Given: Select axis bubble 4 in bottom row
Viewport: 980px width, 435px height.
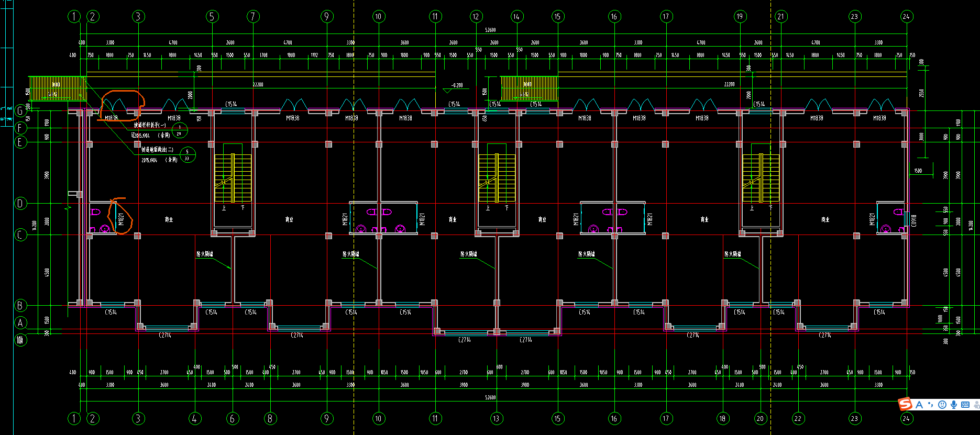Looking at the screenshot, I should point(194,418).
